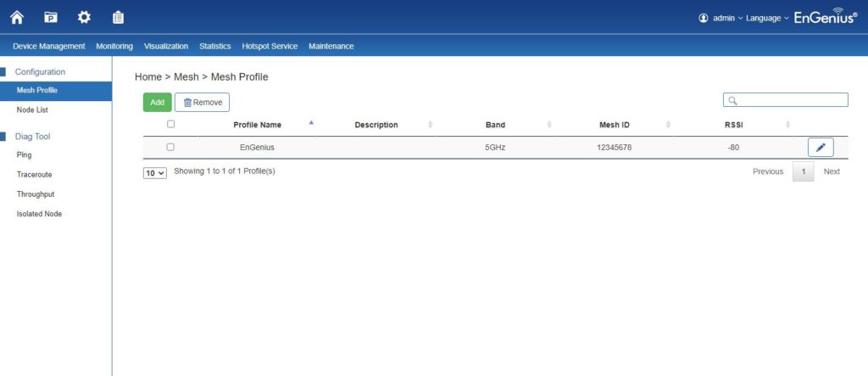
Task: Click the magnifier icon in search box
Action: point(732,100)
